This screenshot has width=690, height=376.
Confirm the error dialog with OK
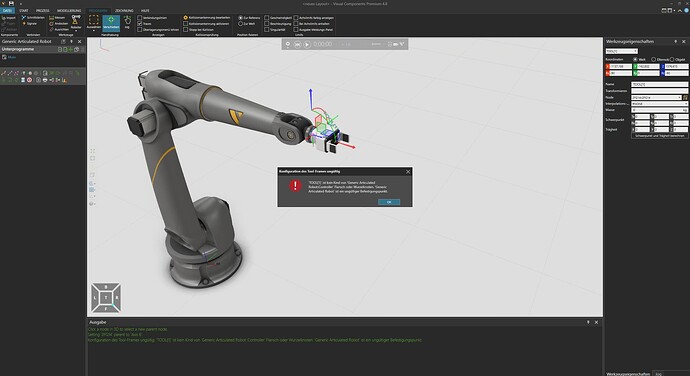389,202
